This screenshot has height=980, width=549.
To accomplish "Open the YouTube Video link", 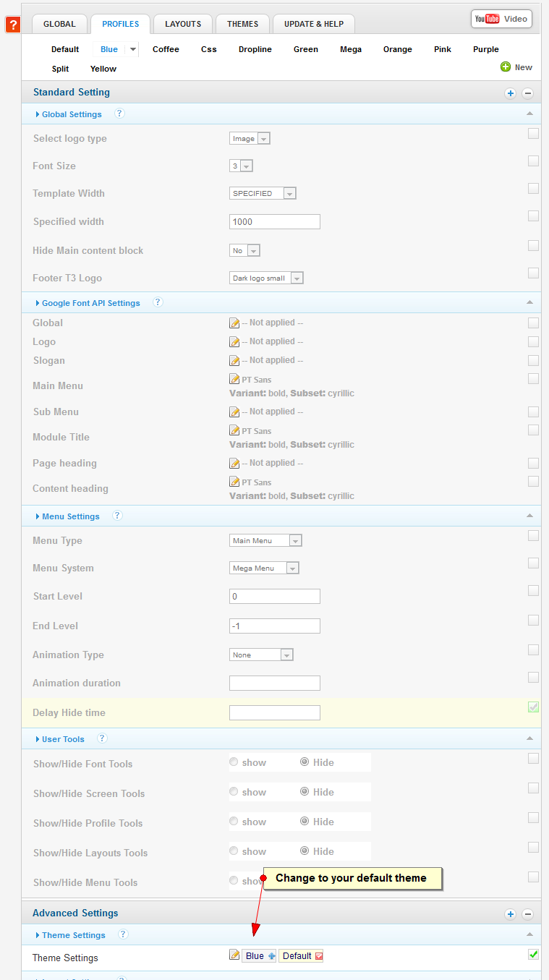I will (501, 19).
